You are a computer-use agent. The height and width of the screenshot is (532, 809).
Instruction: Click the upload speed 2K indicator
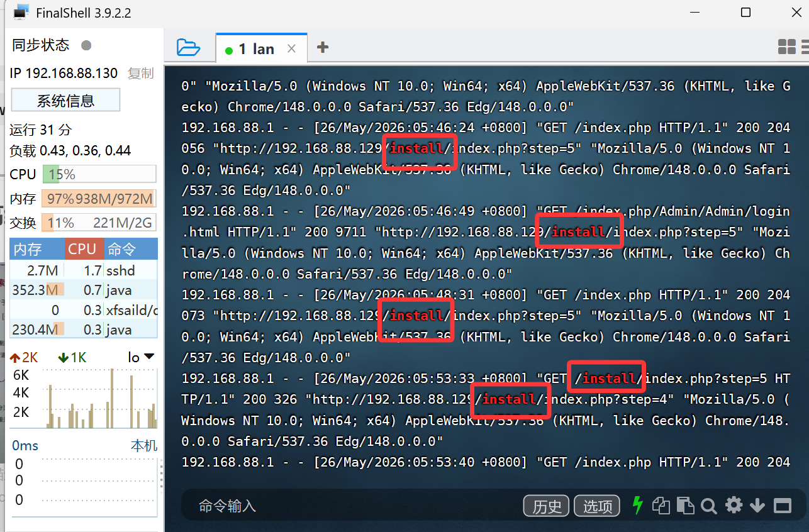click(x=24, y=358)
